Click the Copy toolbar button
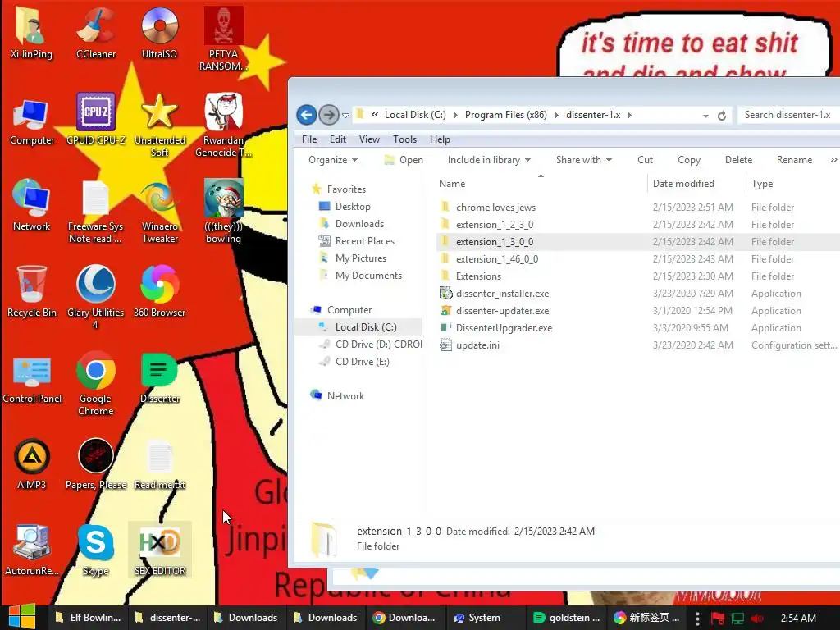The image size is (840, 630). pyautogui.click(x=688, y=160)
